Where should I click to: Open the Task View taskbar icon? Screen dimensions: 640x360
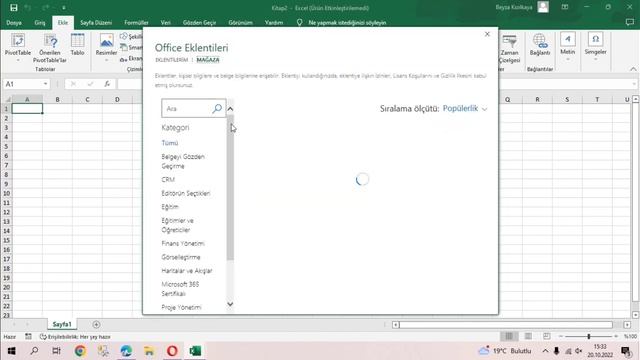[57, 351]
